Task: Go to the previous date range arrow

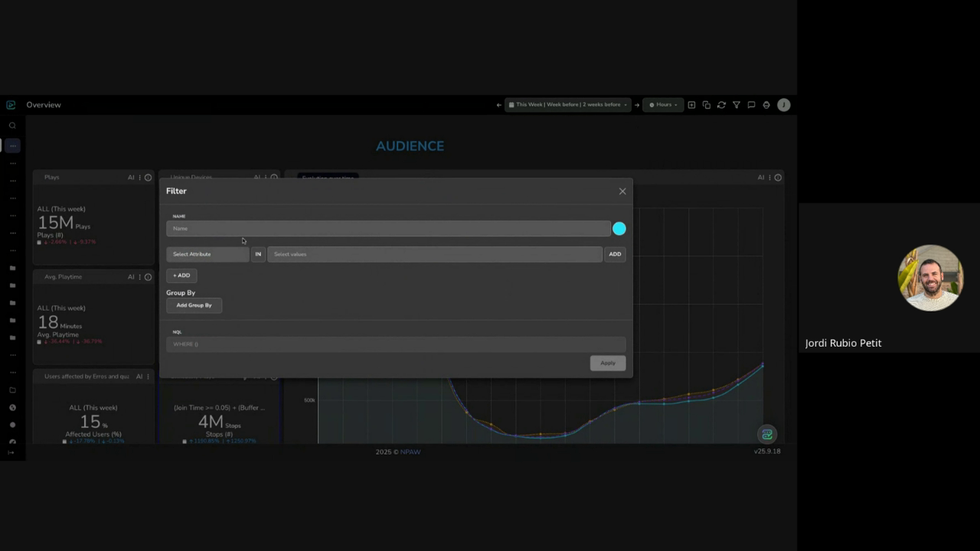Action: tap(499, 105)
